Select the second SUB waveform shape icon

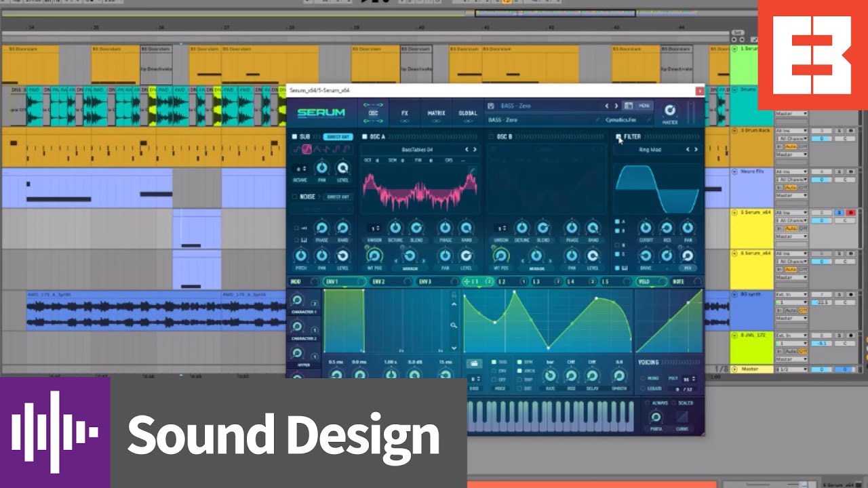click(x=307, y=149)
